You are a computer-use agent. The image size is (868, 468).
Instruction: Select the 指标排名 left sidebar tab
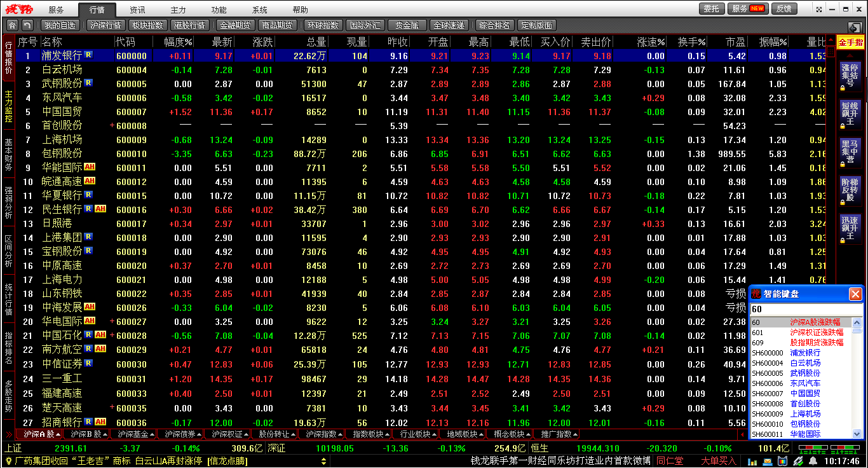(x=8, y=348)
